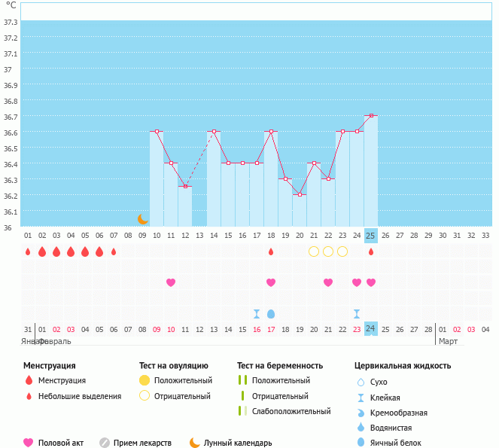Select the 36.7 temperature point on day 25
The height and width of the screenshot is (448, 499).
[371, 116]
